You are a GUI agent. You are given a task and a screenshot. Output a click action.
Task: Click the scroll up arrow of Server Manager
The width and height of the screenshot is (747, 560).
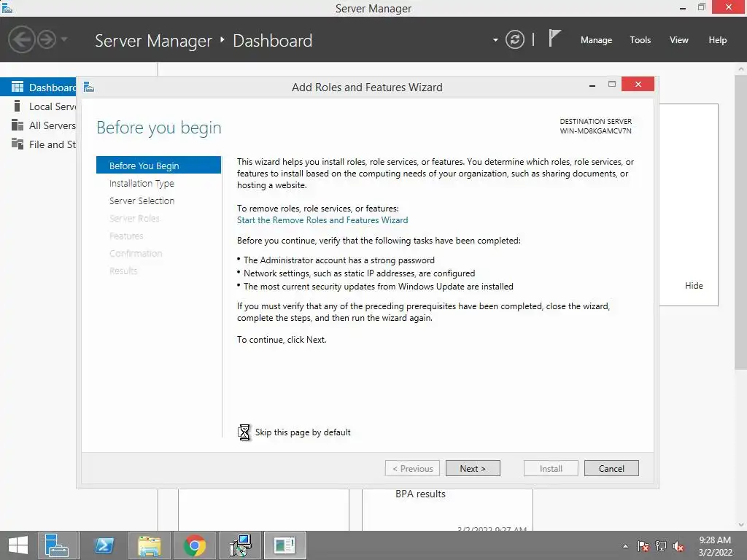tap(741, 69)
